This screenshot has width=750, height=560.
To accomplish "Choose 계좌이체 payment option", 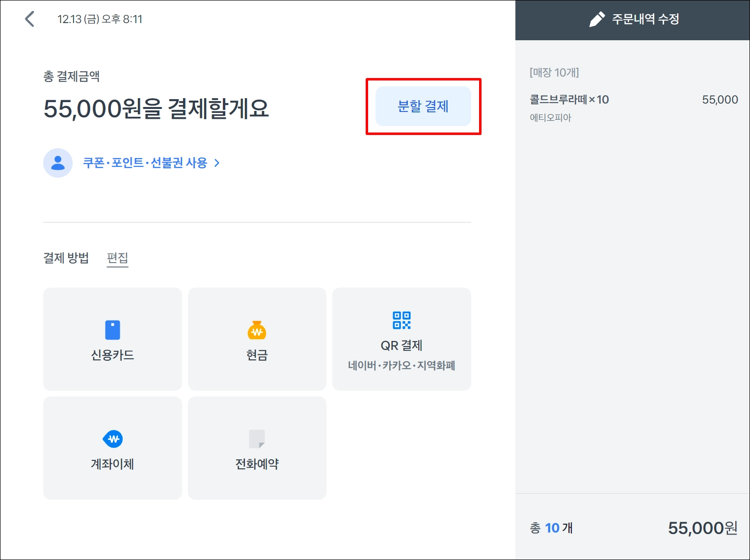I will click(x=112, y=448).
